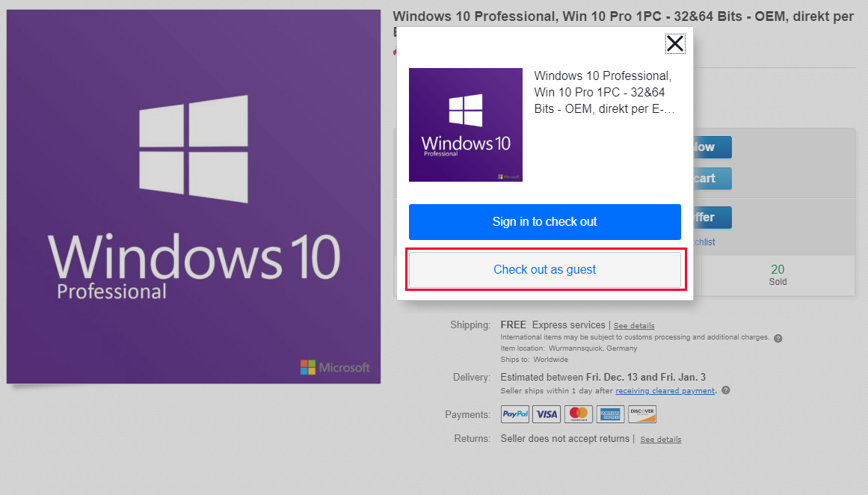Open the Windows 10 thumbnail in popup
This screenshot has height=495, width=868.
(x=466, y=125)
